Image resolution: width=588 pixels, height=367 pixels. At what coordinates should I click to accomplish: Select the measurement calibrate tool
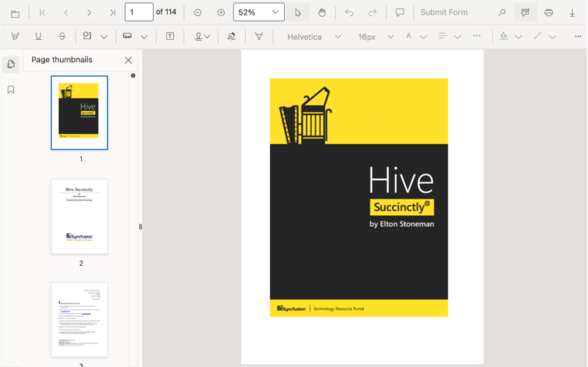[128, 36]
